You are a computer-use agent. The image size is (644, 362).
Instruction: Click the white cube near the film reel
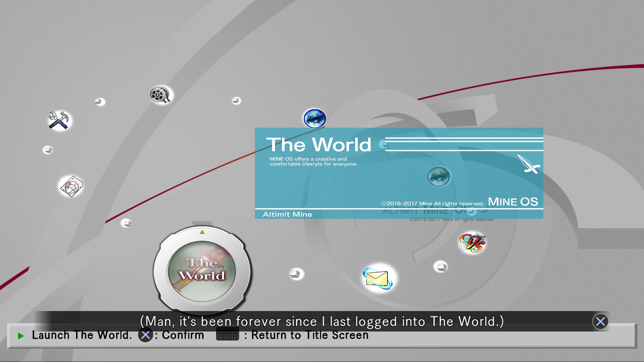click(x=99, y=101)
